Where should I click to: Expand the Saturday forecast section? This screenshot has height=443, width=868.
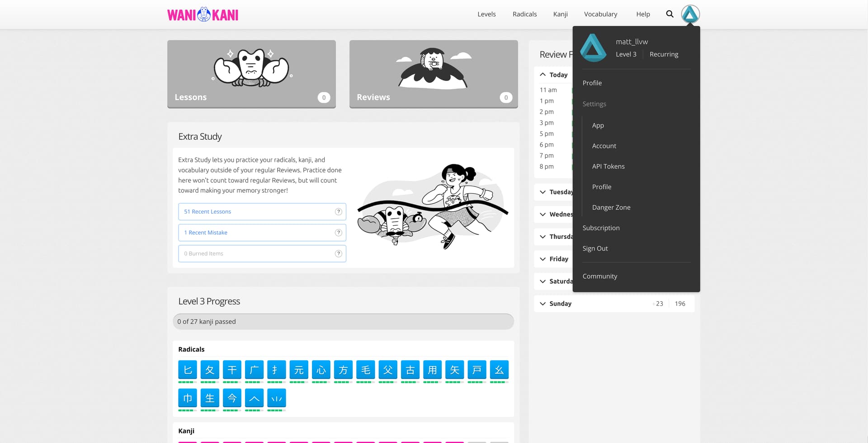[x=553, y=281]
